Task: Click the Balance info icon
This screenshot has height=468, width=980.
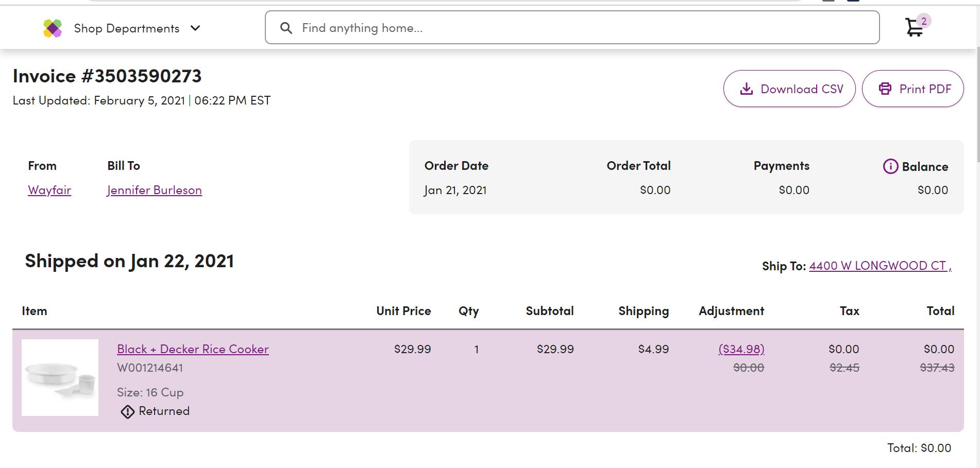Action: (890, 166)
